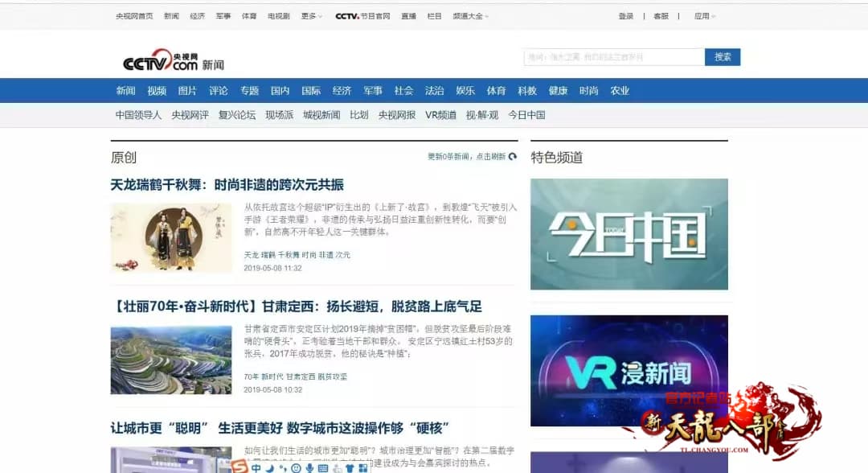Viewport: 868px width, 473px height.
Task: Open headline 天龙瑞鹤千秋舞：时尚非遗的跨次元共振
Action: pos(227,184)
